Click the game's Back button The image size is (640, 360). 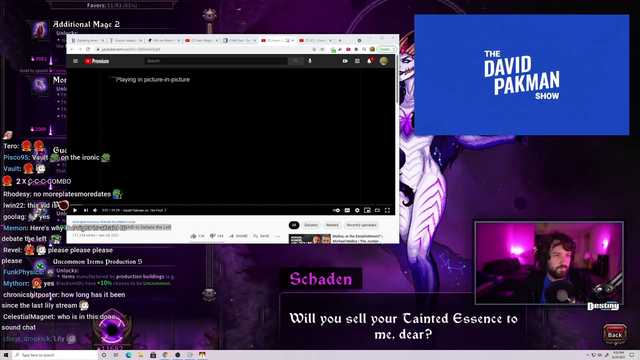pos(615,334)
